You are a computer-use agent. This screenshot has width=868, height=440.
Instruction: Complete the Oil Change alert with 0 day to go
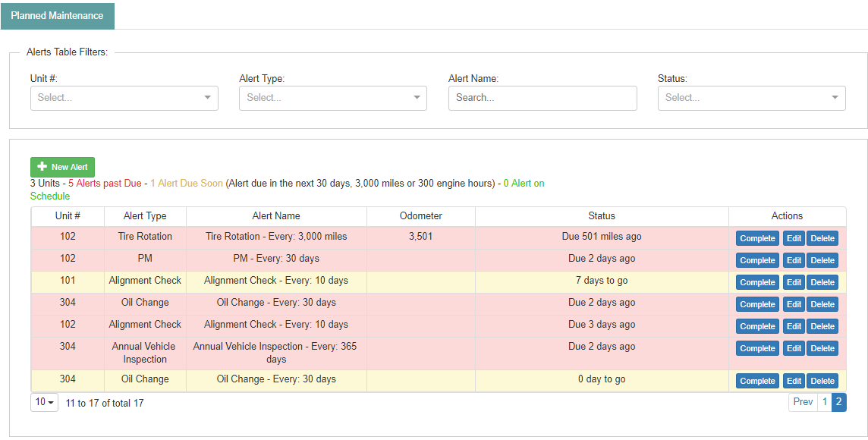(x=757, y=381)
